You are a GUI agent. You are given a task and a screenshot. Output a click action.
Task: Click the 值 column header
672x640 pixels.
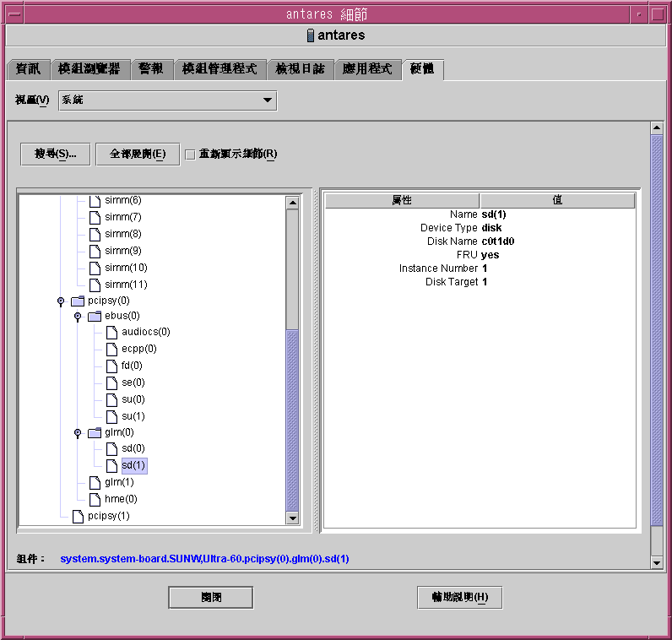tap(557, 200)
